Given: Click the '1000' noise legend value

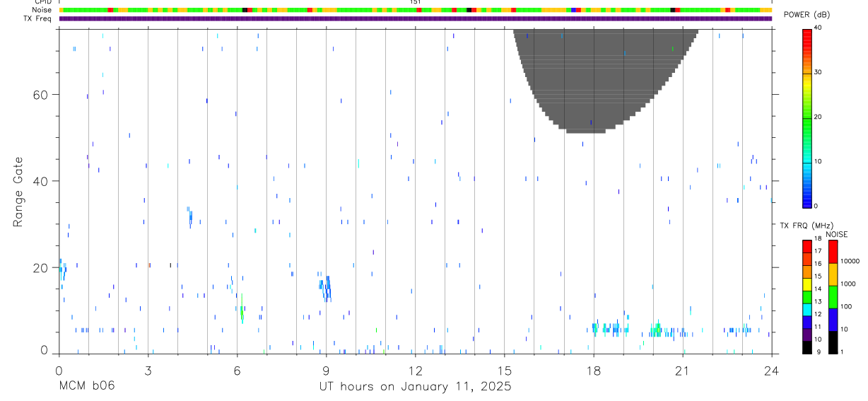Looking at the screenshot, I should 849,284.
